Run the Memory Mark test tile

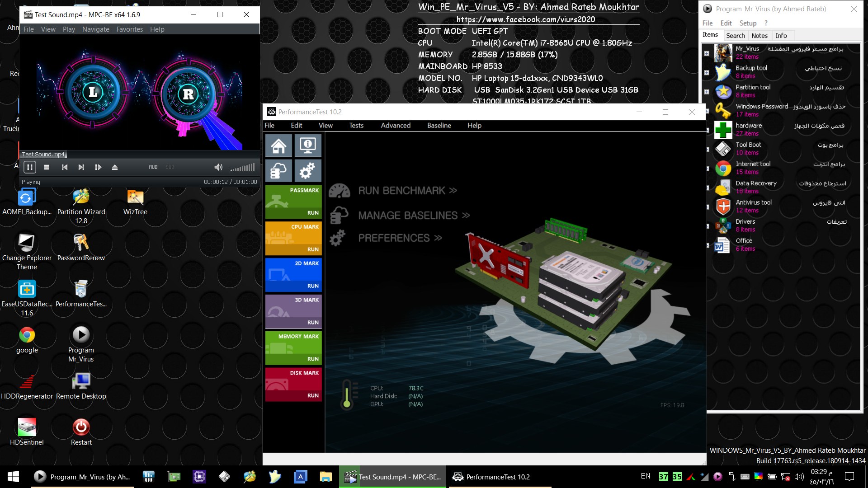pos(293,348)
